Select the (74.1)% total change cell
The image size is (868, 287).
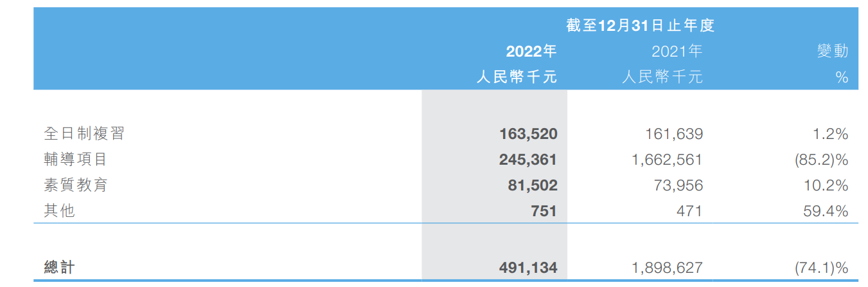[821, 267]
